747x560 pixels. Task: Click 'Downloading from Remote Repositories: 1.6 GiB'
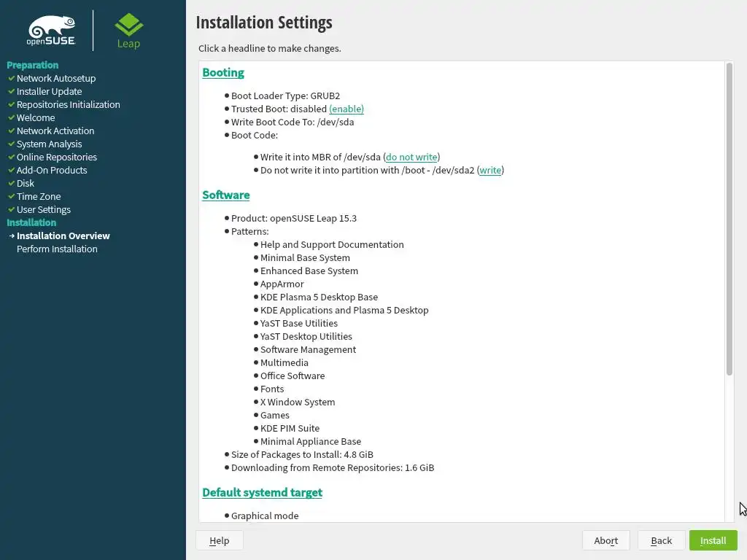coord(333,468)
